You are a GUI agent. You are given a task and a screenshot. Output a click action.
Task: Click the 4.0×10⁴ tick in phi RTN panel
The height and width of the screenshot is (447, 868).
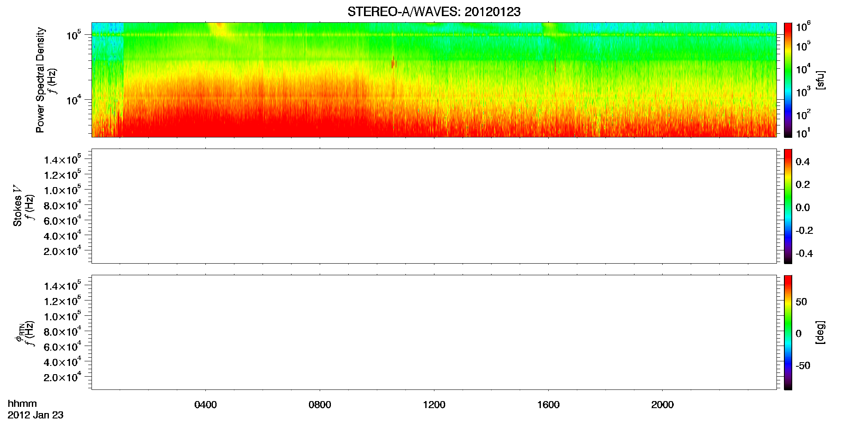(x=63, y=362)
